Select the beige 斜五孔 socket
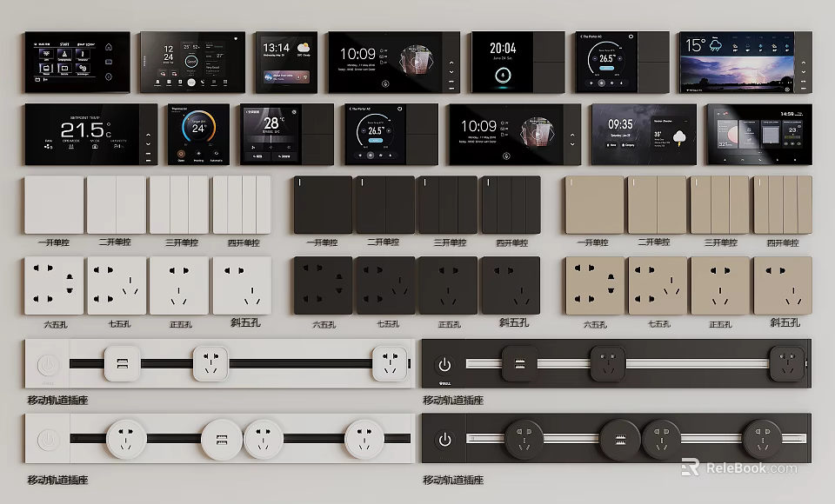835x504 pixels. 783,285
